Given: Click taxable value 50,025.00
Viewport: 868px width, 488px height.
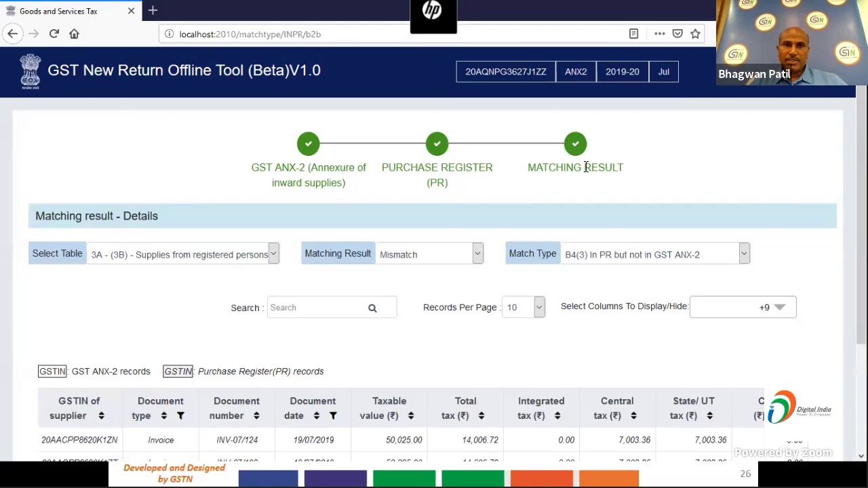Looking at the screenshot, I should pos(404,440).
